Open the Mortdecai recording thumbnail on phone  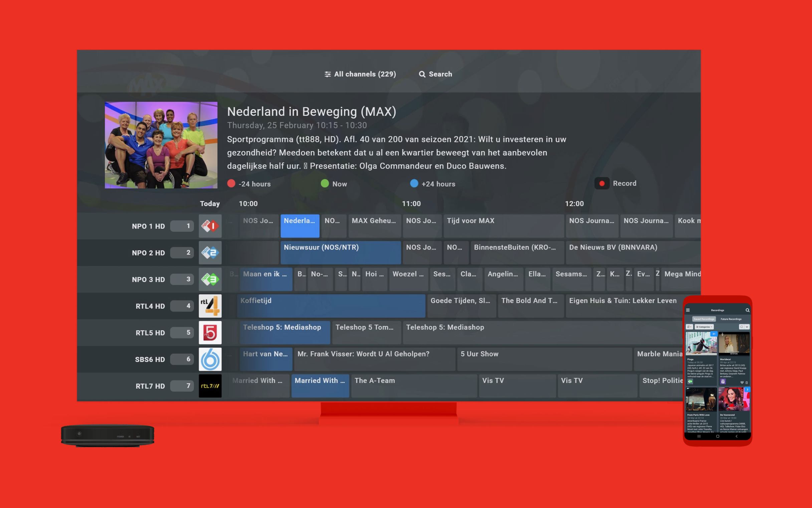coord(734,343)
